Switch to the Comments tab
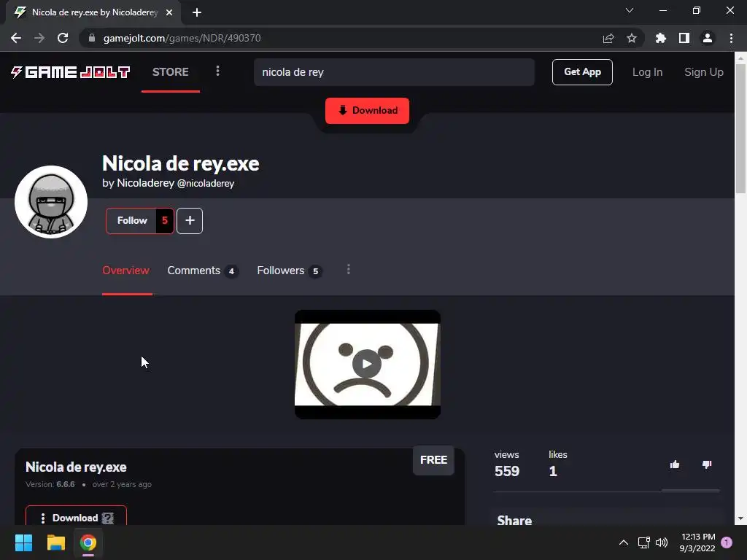 click(x=203, y=271)
